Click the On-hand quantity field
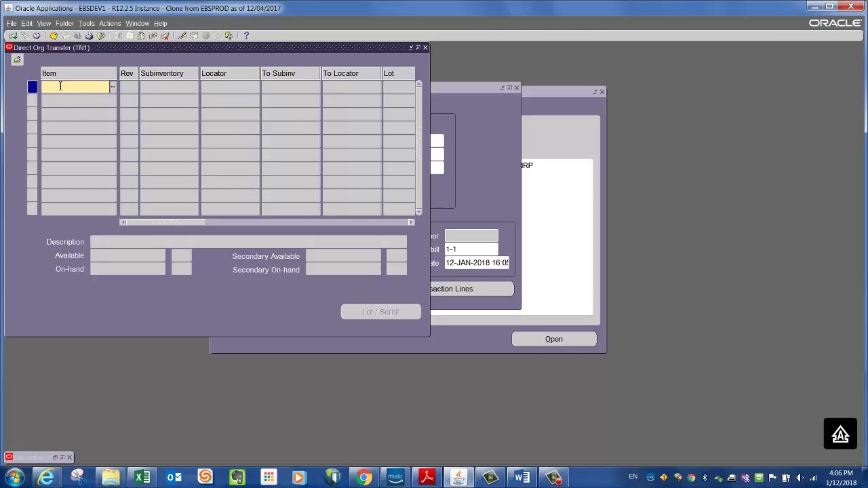 127,269
